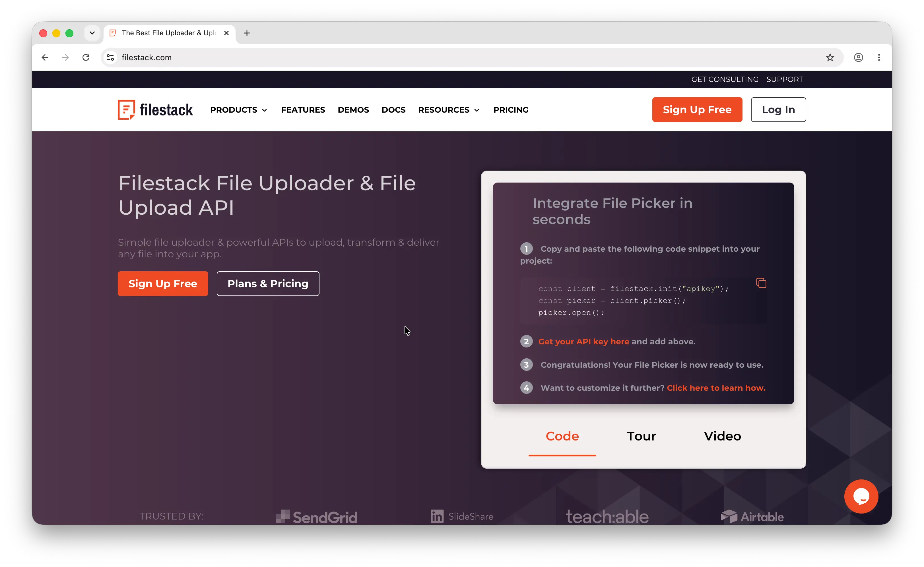Screen dimensions: 924x567
Task: Open the tab search dropdown
Action: [92, 33]
